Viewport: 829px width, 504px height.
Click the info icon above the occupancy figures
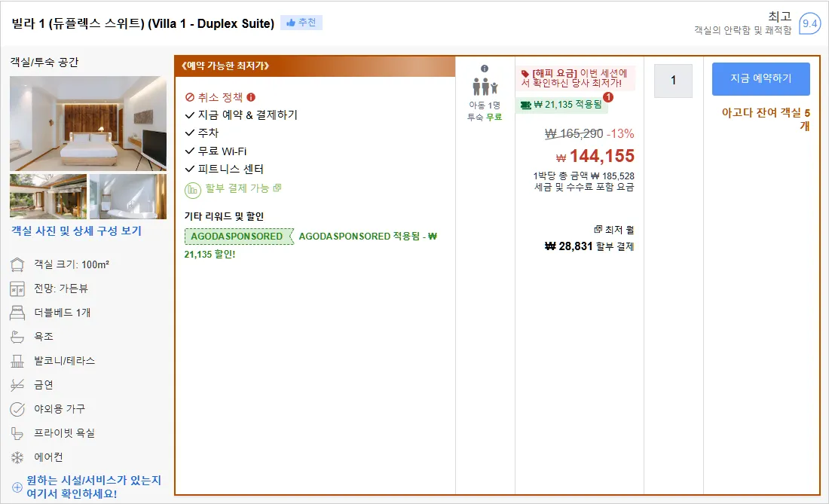(x=485, y=69)
